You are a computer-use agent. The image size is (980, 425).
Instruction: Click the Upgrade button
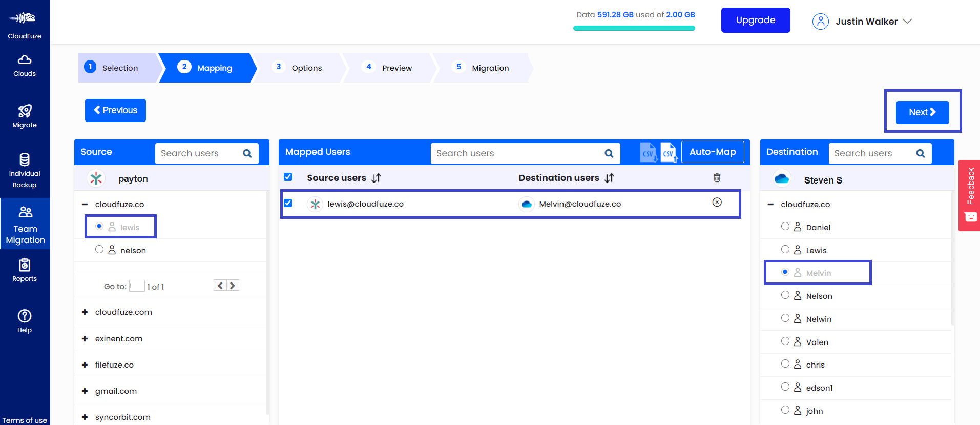point(756,20)
